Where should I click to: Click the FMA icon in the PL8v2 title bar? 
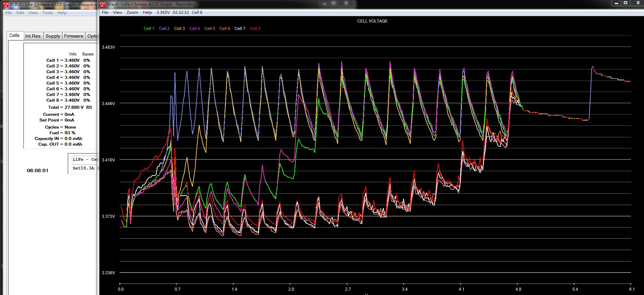6,4
